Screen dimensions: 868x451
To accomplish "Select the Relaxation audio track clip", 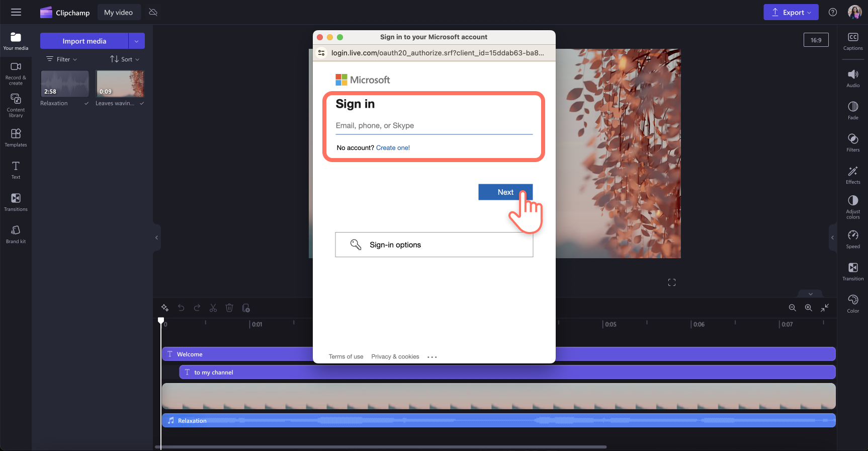I will (498, 420).
